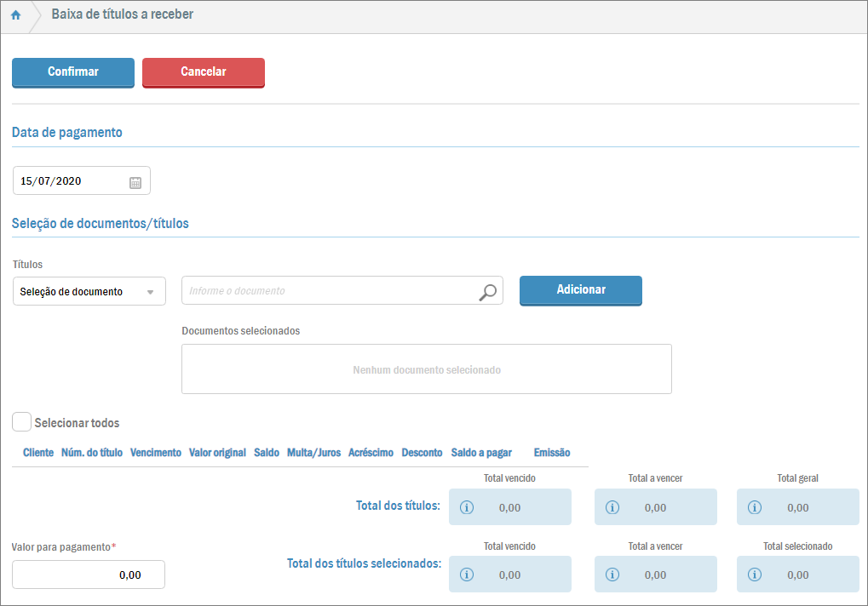The height and width of the screenshot is (606, 868).
Task: Click info icon for selected Total a vencer
Action: tap(612, 575)
